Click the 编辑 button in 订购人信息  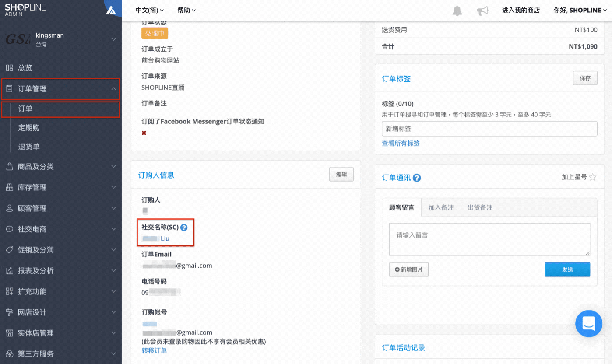point(341,174)
